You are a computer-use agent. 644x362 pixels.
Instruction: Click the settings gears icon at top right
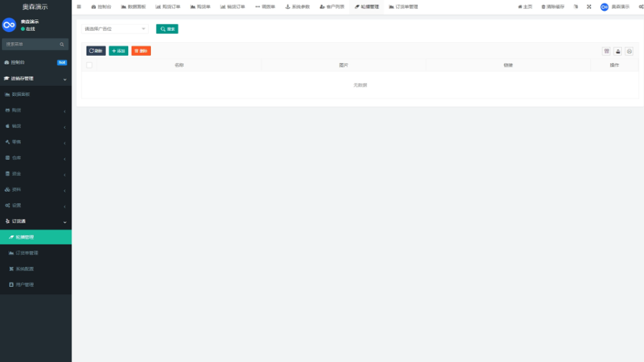(x=640, y=6)
